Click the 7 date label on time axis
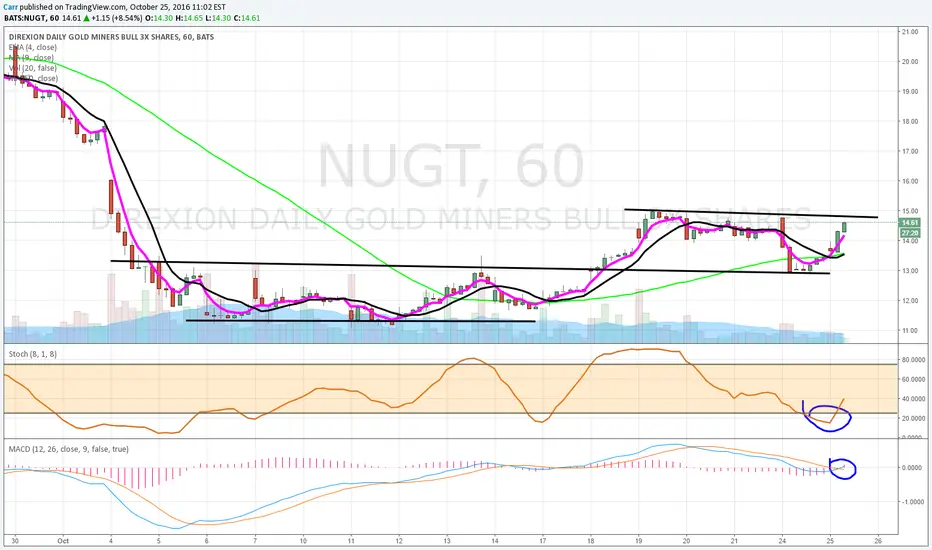 pyautogui.click(x=255, y=541)
